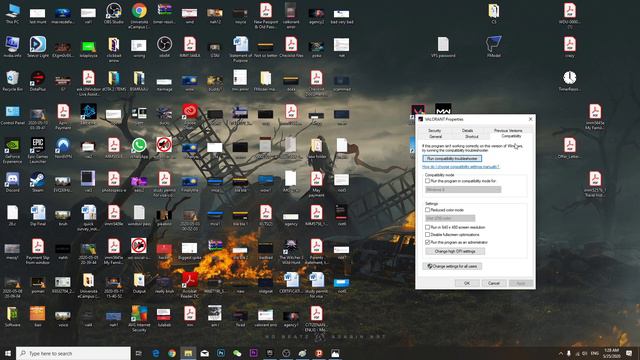Image resolution: width=640 pixels, height=360 pixels.
Task: Open Acrobat Reader DC desktop shortcut
Action: point(189,284)
